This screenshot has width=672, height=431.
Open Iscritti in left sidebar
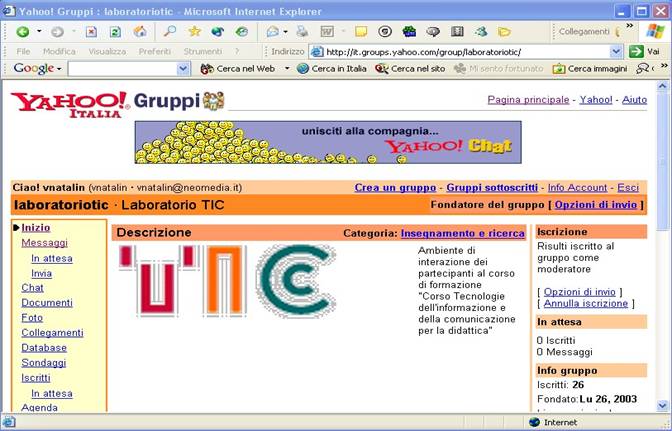pos(36,378)
